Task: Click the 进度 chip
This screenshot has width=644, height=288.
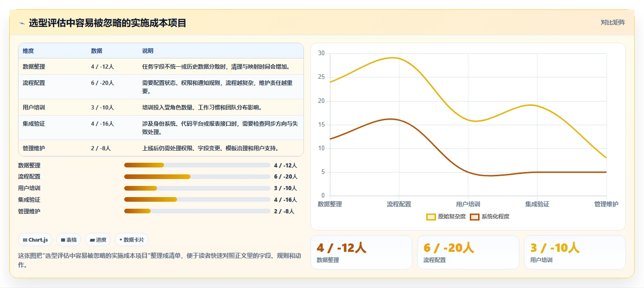Action: tap(98, 240)
